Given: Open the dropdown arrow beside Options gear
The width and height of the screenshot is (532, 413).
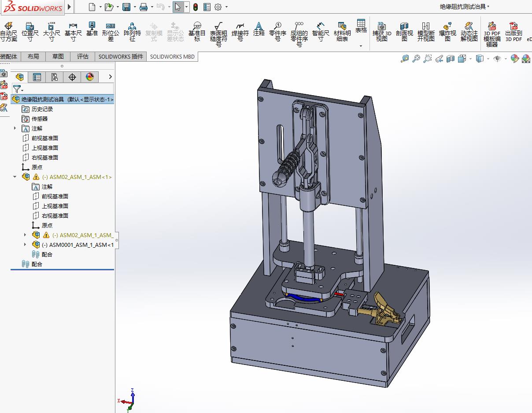Looking at the screenshot, I should (x=226, y=7).
